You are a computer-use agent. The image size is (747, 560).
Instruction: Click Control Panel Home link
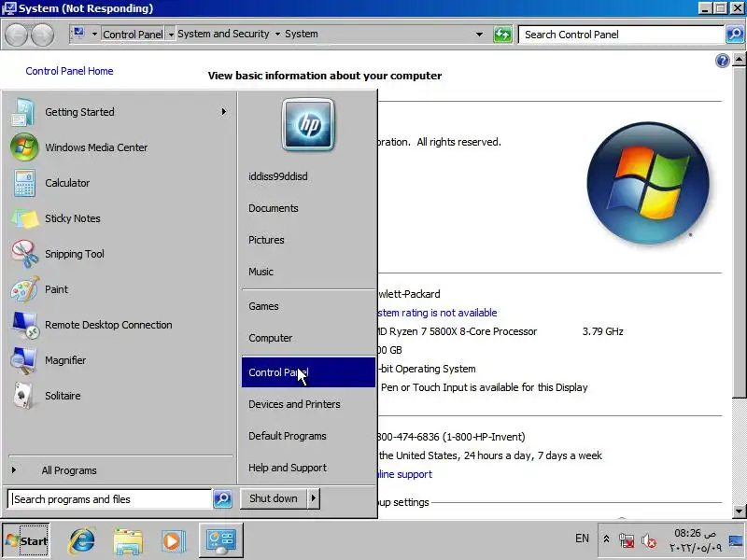point(69,71)
